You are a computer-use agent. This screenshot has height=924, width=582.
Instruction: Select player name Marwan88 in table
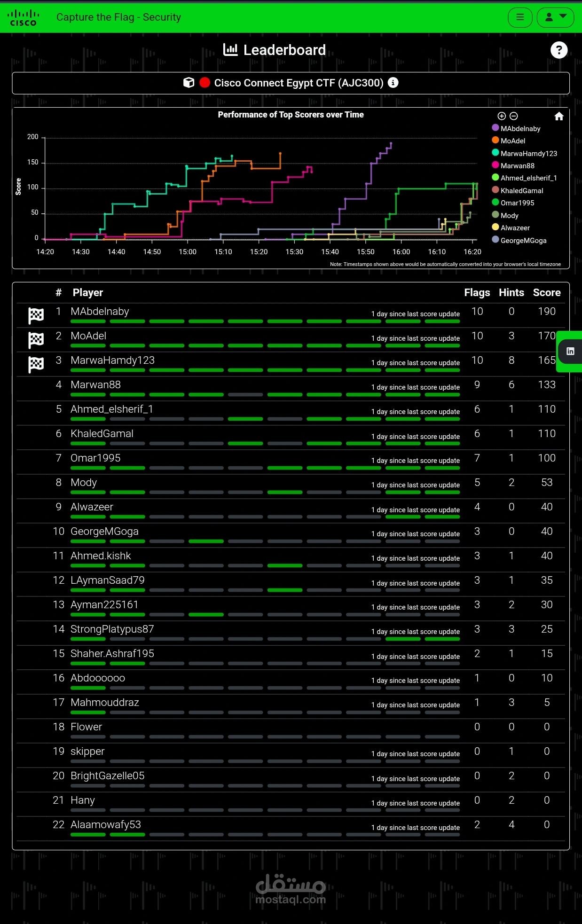click(95, 385)
